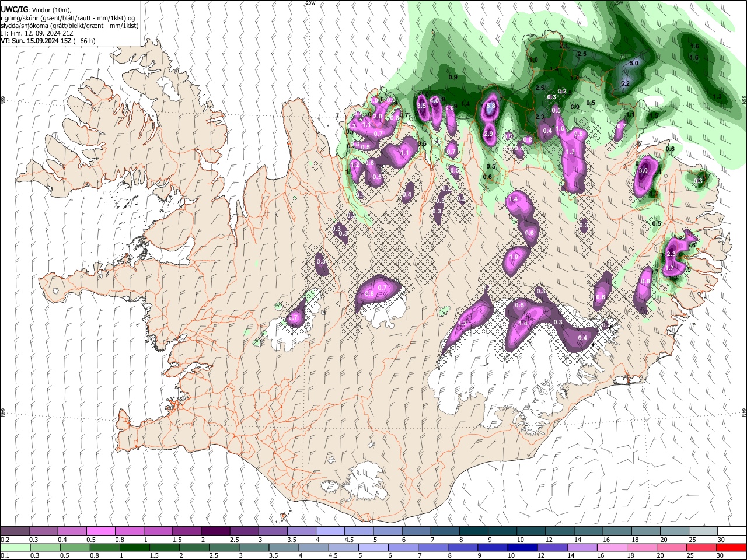Click the bright red swatch at the legend end
The image size is (747, 560).
731,548
